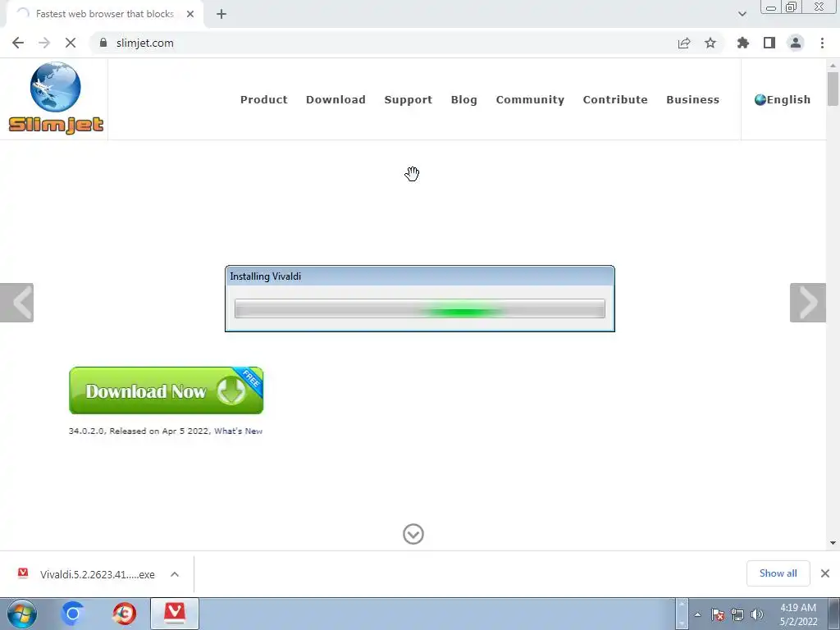Click Show desktop strip at taskbar end
Viewport: 840px width, 630px height.
834,614
